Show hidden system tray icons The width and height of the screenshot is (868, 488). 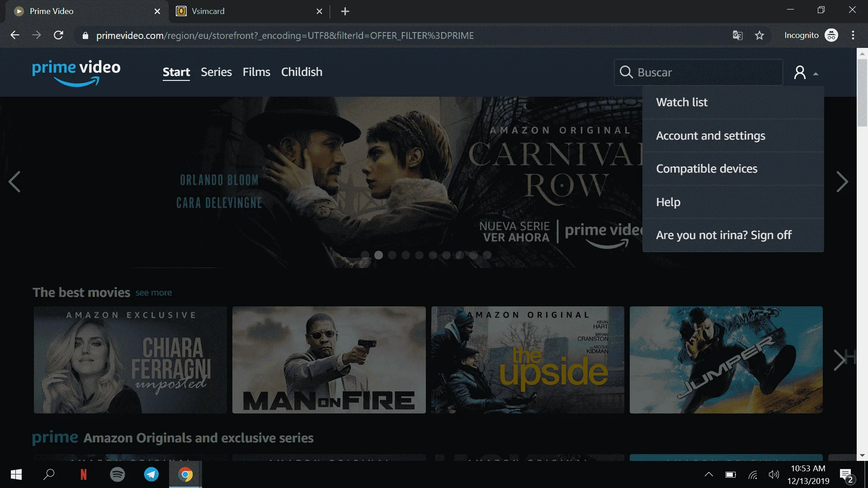pyautogui.click(x=708, y=474)
